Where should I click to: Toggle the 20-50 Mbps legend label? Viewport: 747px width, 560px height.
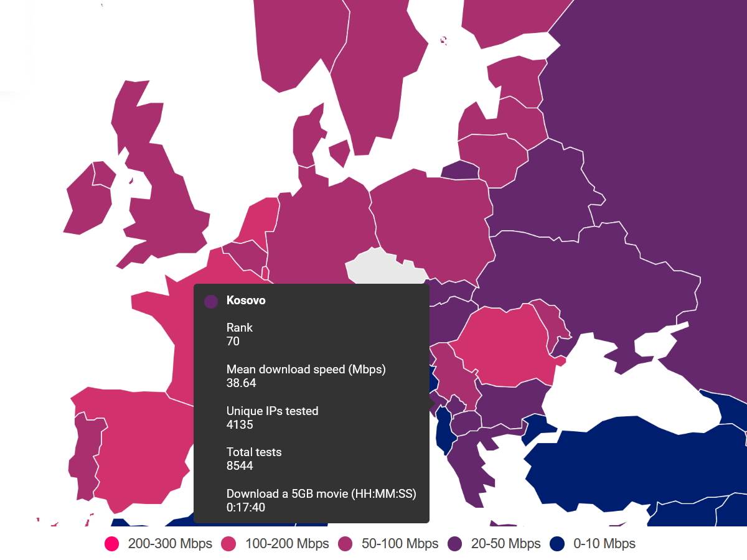click(x=505, y=544)
